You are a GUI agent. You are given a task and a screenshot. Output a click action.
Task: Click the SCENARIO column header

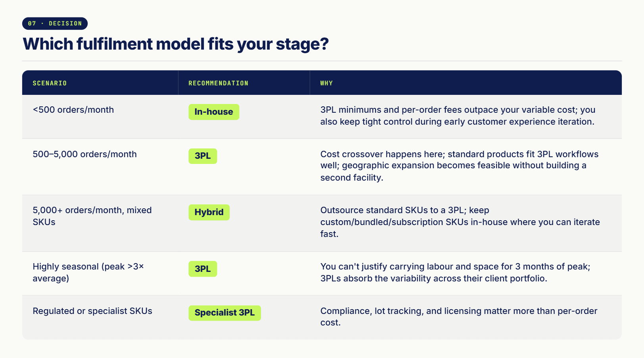pos(50,83)
